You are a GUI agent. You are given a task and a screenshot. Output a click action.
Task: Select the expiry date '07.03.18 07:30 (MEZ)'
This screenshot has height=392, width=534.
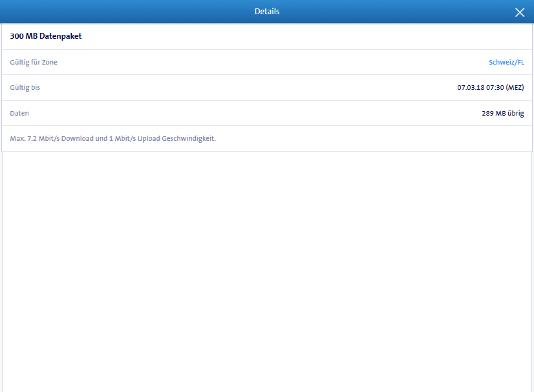coord(491,87)
